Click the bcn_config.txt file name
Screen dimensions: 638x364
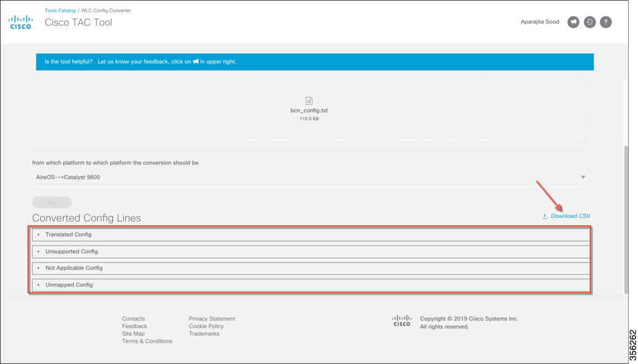(x=309, y=111)
